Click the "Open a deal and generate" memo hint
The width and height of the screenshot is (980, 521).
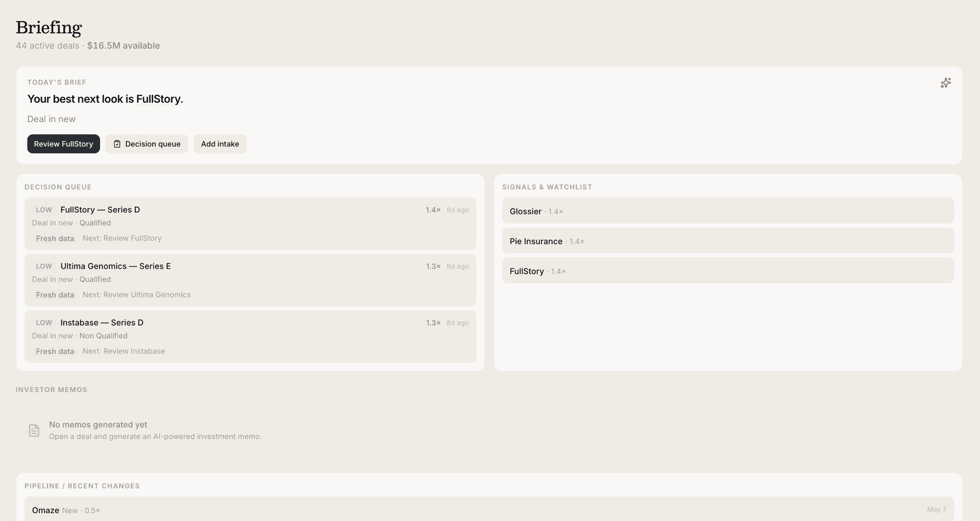pyautogui.click(x=155, y=437)
